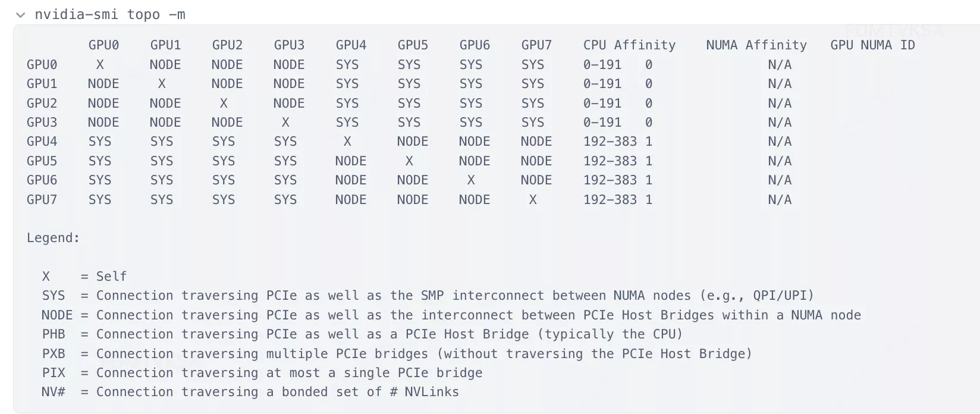The image size is (980, 414).
Task: Click the GPU0 row label
Action: tap(42, 64)
